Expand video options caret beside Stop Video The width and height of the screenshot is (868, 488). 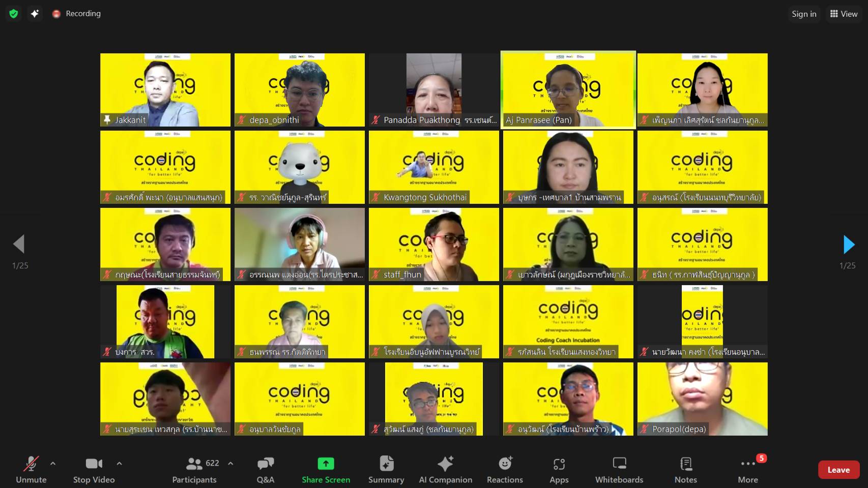click(119, 464)
